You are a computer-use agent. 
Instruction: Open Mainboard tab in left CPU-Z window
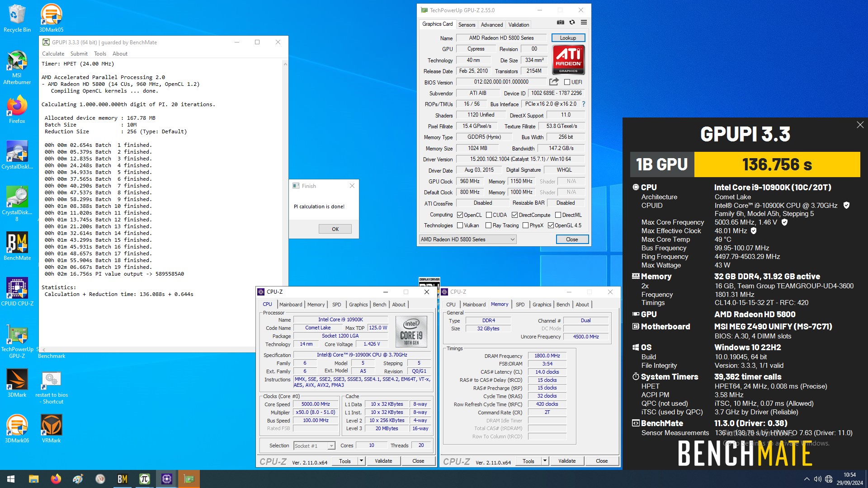click(x=291, y=305)
